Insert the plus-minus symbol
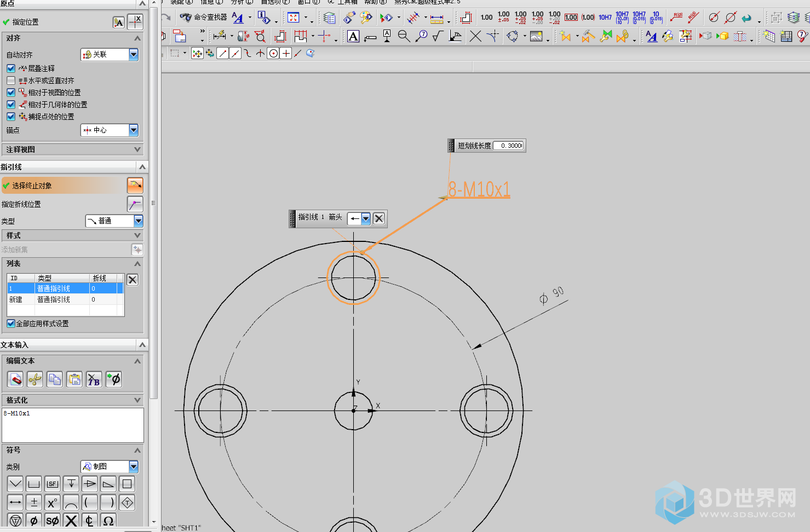Screen dimensions: 810x532 [x=34, y=502]
